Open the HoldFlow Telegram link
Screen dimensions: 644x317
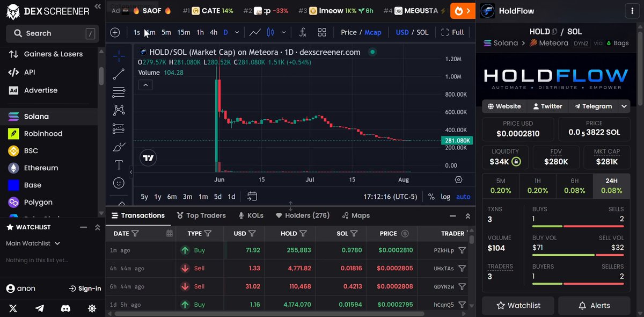pyautogui.click(x=593, y=106)
